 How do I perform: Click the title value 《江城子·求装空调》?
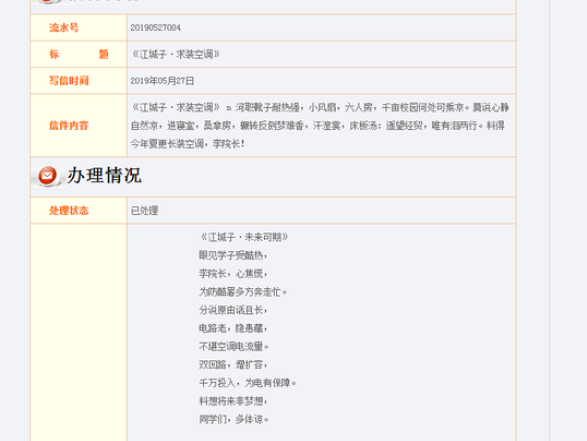[x=175, y=54]
